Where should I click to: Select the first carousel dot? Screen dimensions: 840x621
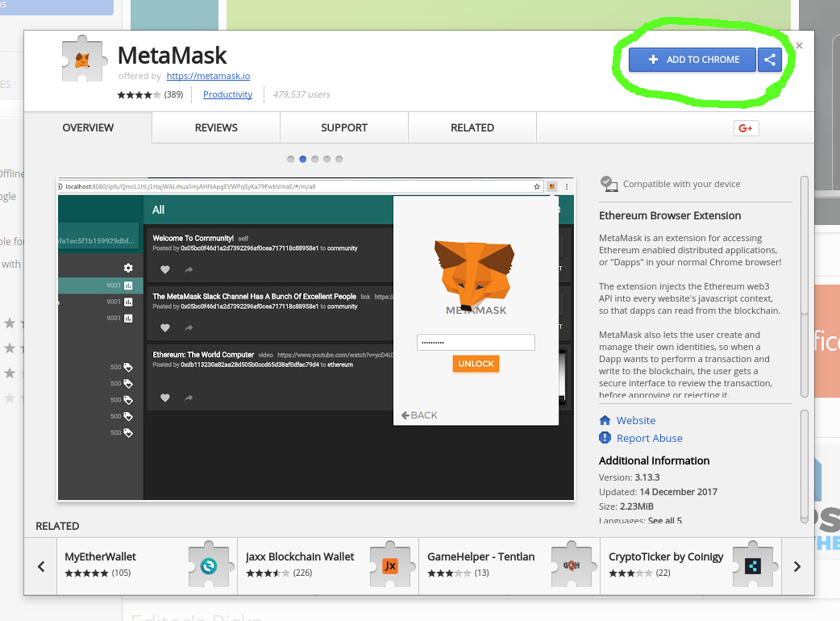coord(290,159)
